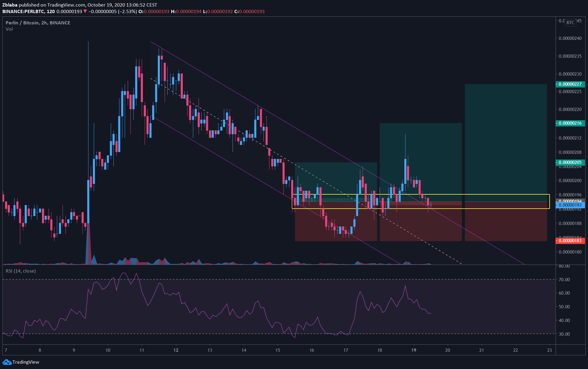This screenshot has height=369, width=588.
Task: Click the Vol indicator label
Action: [x=9, y=29]
